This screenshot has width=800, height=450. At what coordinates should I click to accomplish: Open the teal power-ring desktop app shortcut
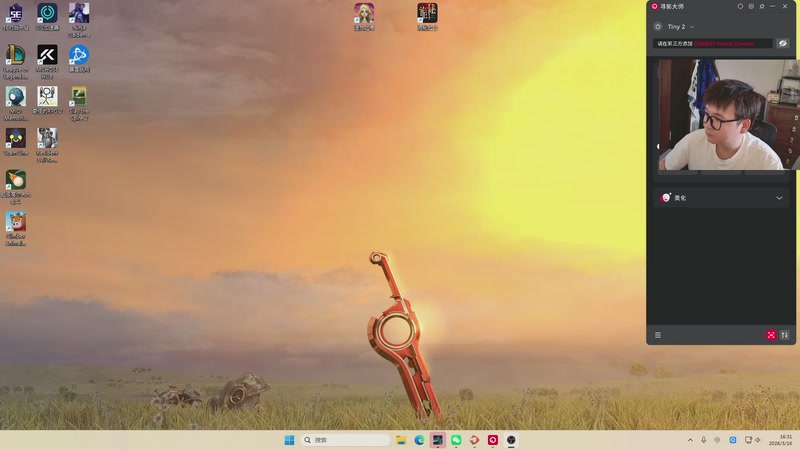(x=47, y=16)
